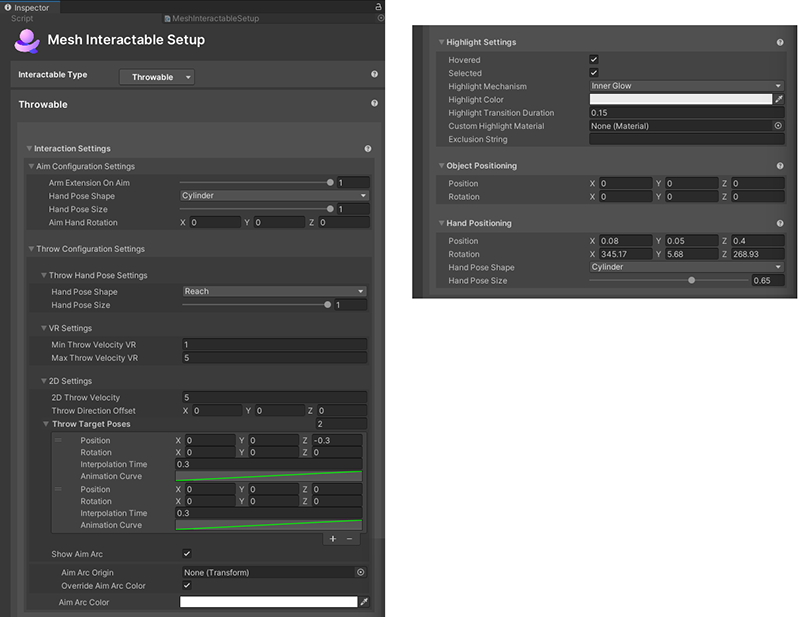Collapse Aim Configuration Settings foldout
Viewport: 800px width, 617px height.
[32, 166]
